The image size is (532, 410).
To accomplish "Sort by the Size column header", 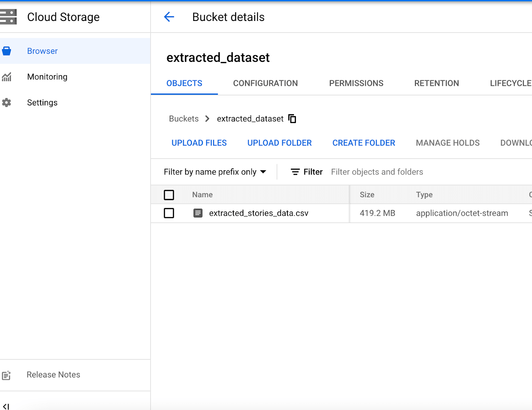I will point(367,195).
